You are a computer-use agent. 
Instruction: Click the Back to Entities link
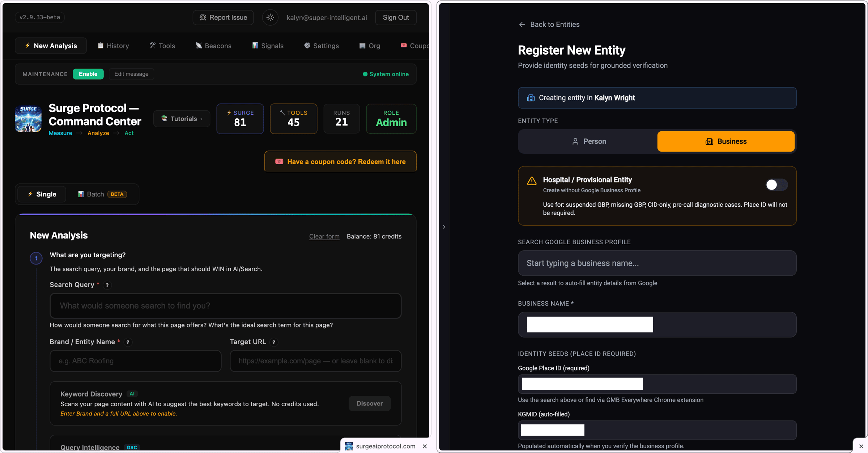549,24
